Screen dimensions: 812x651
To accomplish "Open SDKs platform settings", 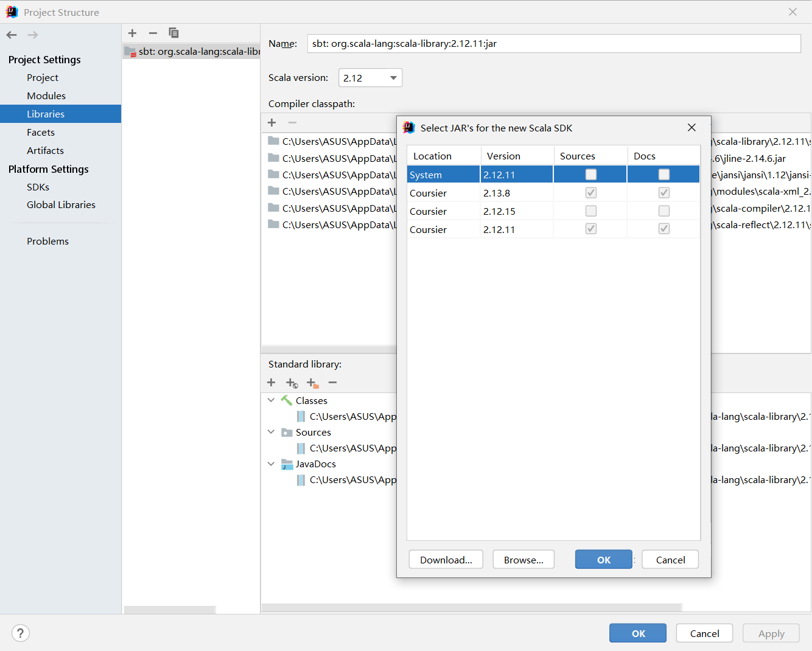I will point(38,187).
